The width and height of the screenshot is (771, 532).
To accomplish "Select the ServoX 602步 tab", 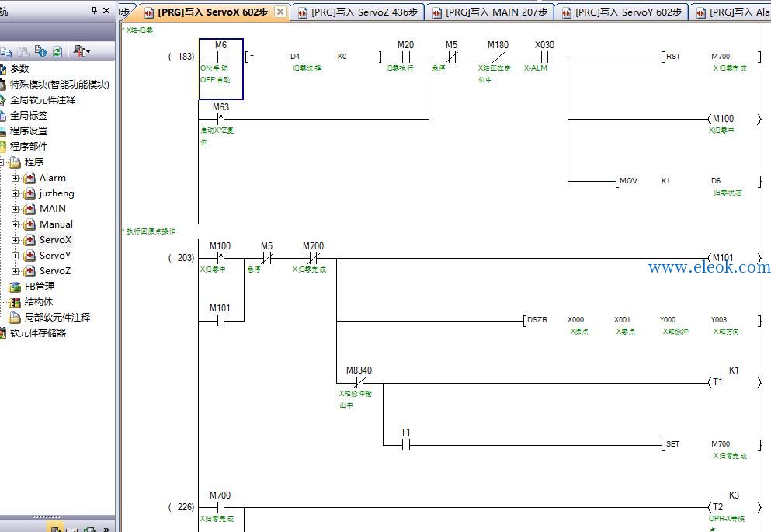I will 207,12.
